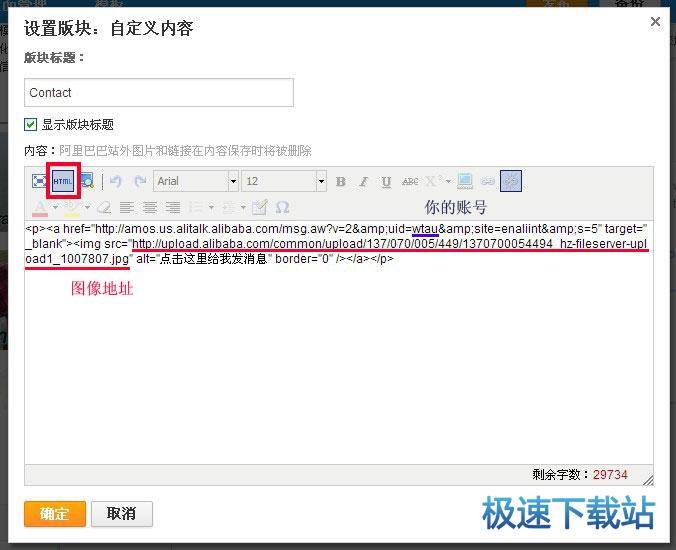Apply superscript formatting
The height and width of the screenshot is (550, 676).
coord(432,181)
